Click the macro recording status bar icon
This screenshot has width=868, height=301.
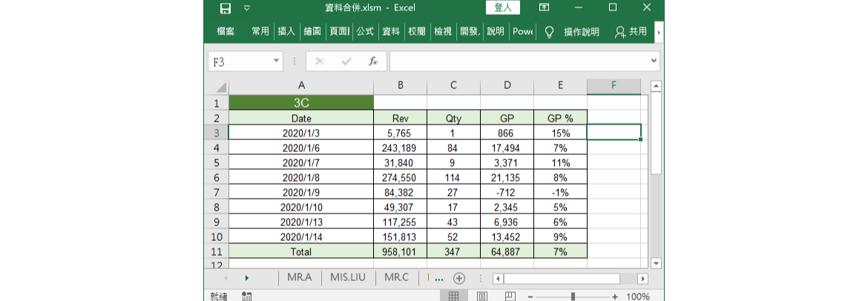(248, 297)
